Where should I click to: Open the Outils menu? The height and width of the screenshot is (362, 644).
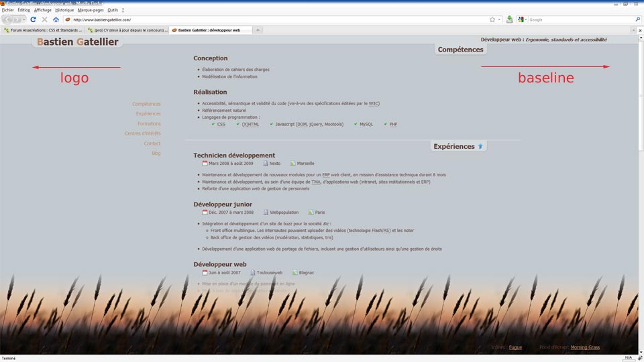[113, 10]
